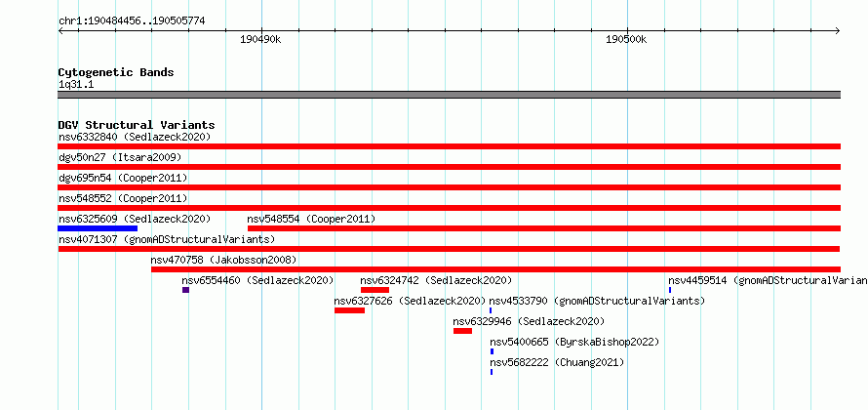Select the blue mark under nsv5682222
This screenshot has height=410, width=868.
tap(491, 372)
